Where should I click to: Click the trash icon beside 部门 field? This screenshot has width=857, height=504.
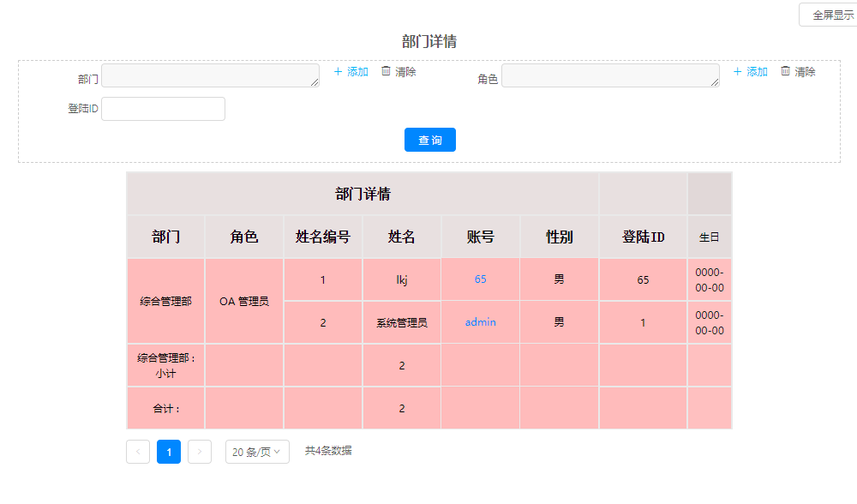click(386, 71)
